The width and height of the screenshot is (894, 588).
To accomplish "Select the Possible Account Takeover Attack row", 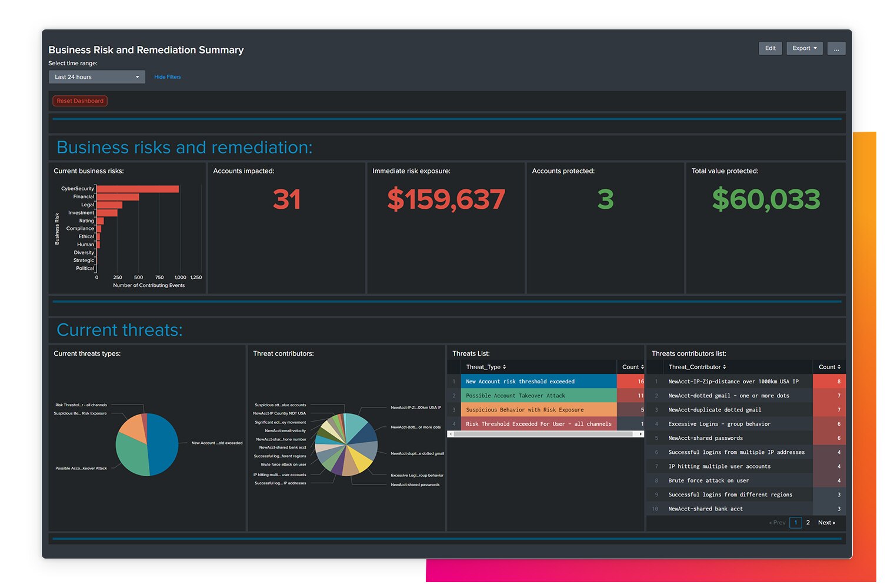I will click(538, 395).
